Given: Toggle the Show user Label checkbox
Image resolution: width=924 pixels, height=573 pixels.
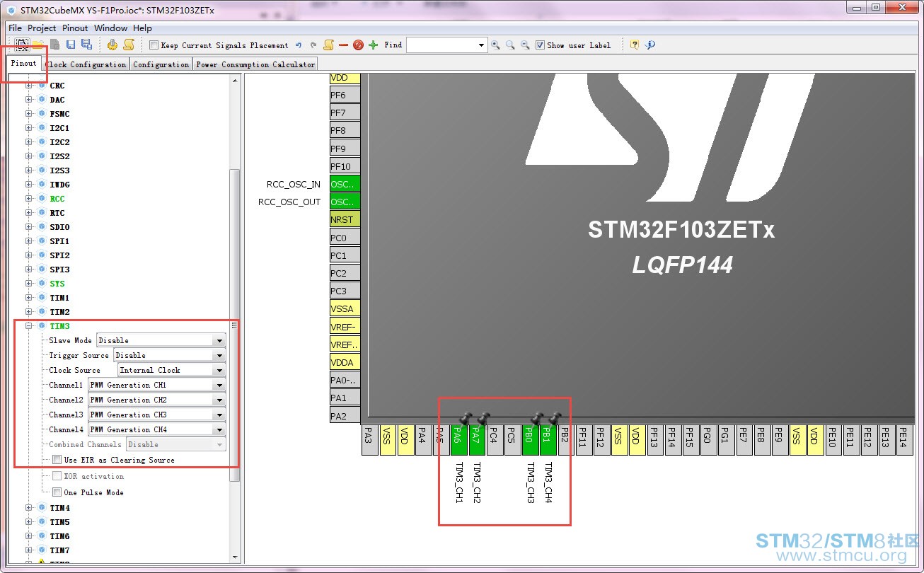Looking at the screenshot, I should click(541, 45).
